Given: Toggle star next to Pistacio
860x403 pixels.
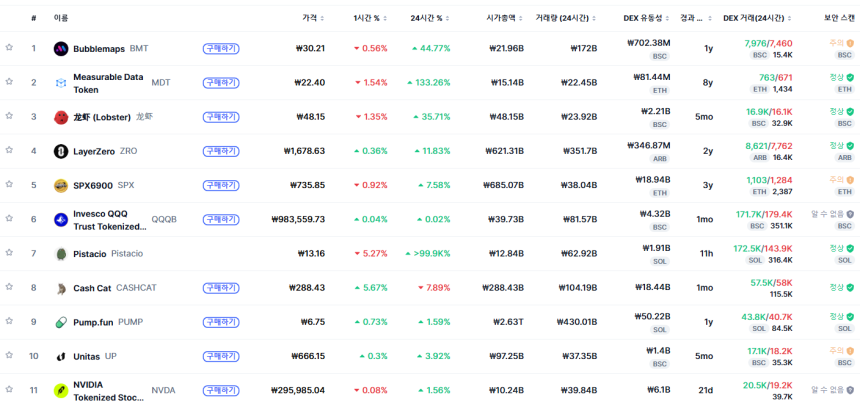Looking at the screenshot, I should (x=9, y=253).
